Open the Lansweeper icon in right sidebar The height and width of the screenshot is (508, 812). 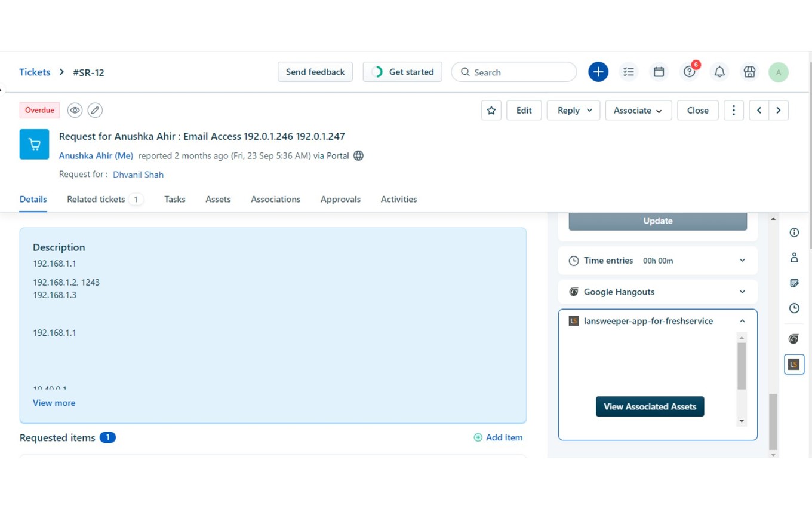coord(793,364)
